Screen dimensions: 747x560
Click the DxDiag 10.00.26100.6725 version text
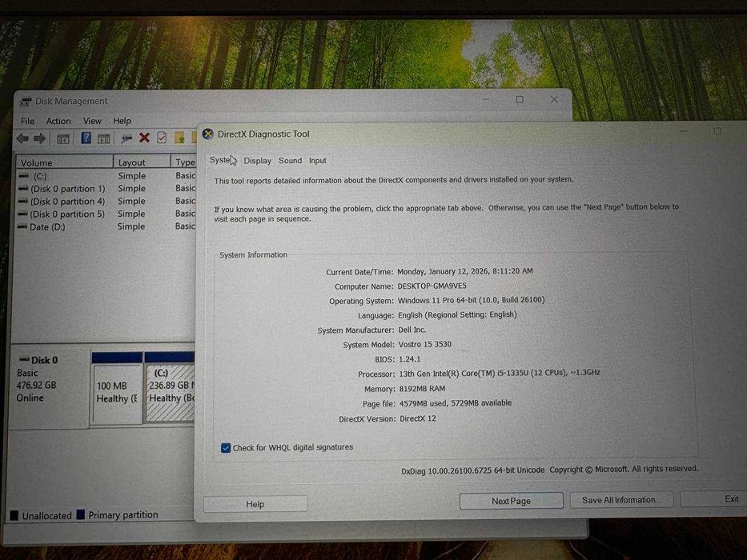[472, 470]
